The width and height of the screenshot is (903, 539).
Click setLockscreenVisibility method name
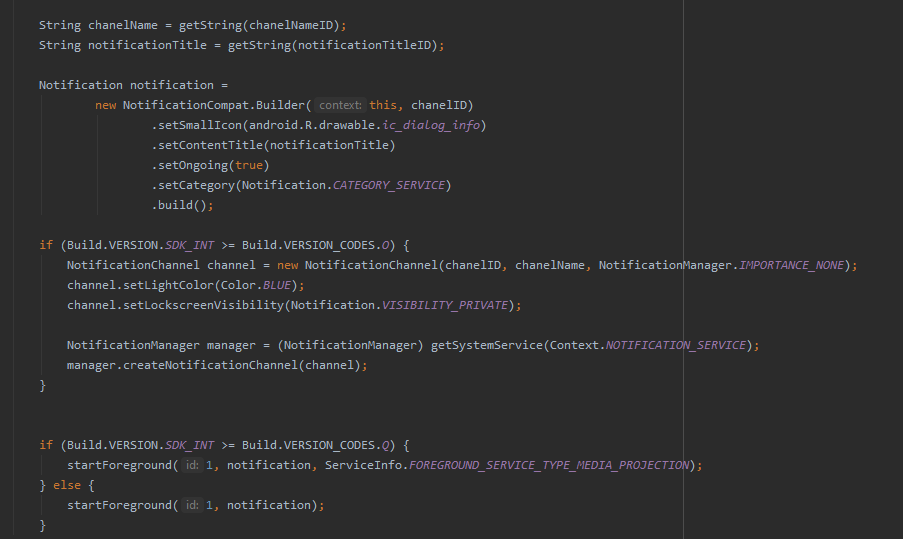coord(203,305)
